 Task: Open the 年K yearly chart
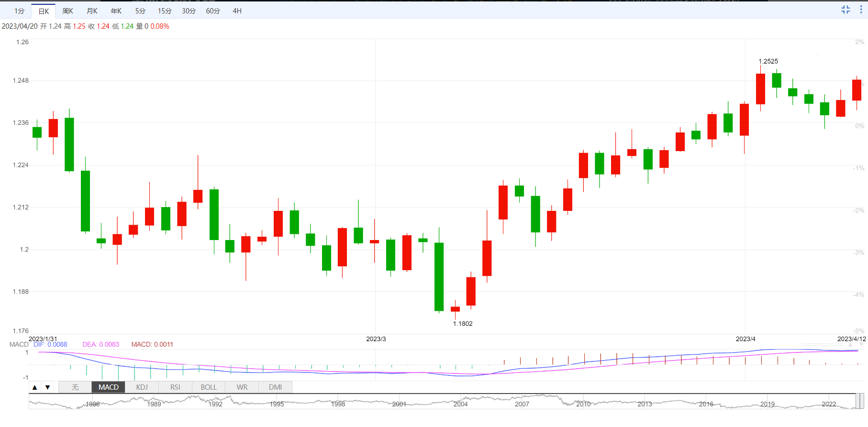(116, 11)
